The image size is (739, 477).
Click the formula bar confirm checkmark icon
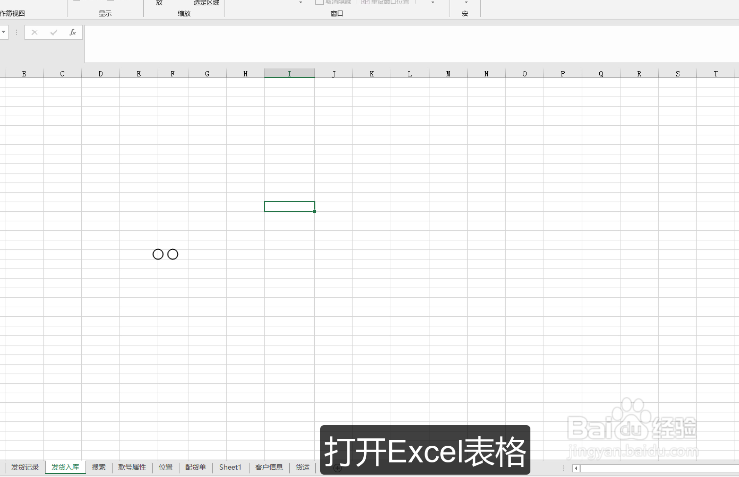tap(54, 33)
